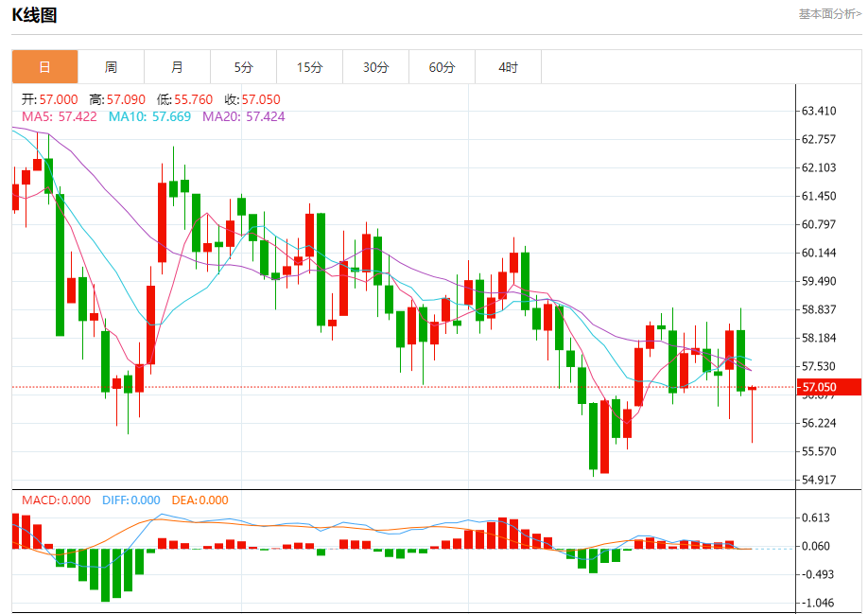Screen dimensions: 868x614
Task: Choose the 60分 timeframe tab
Action: point(442,67)
